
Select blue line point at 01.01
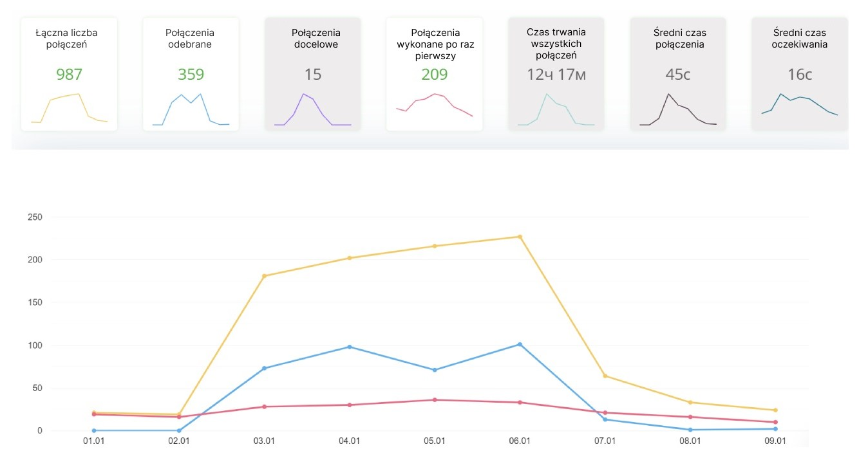(x=94, y=430)
